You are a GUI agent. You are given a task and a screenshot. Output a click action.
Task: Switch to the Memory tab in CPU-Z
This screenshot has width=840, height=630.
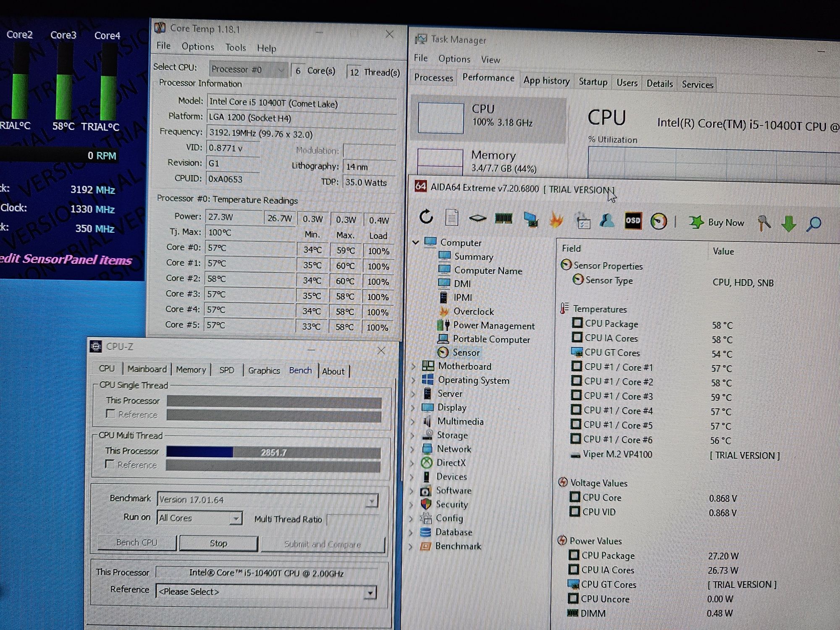191,370
